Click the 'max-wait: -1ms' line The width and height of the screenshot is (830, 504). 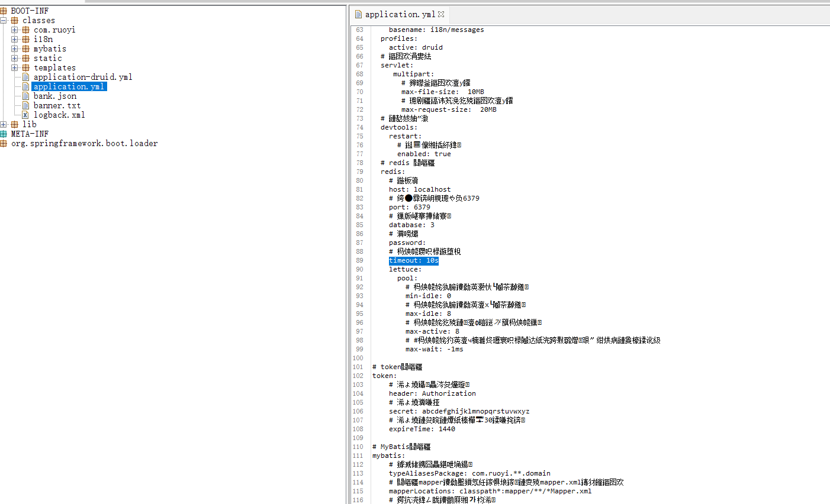pos(435,349)
